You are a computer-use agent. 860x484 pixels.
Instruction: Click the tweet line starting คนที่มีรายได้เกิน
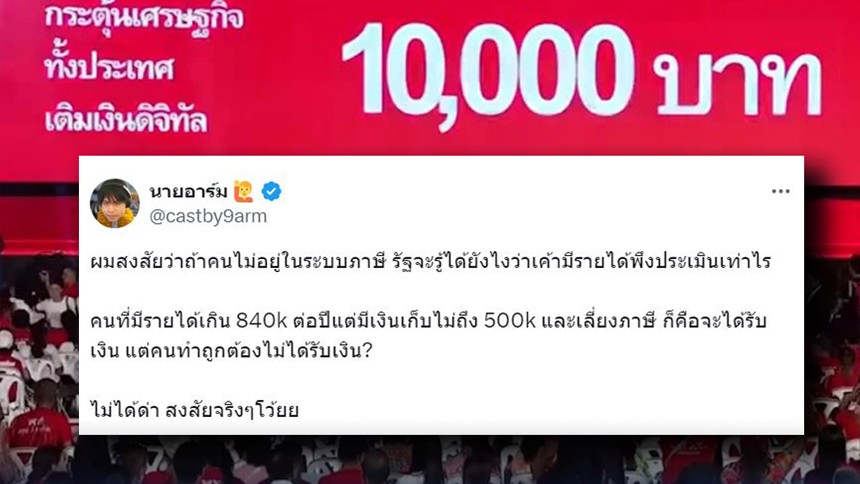[428, 321]
